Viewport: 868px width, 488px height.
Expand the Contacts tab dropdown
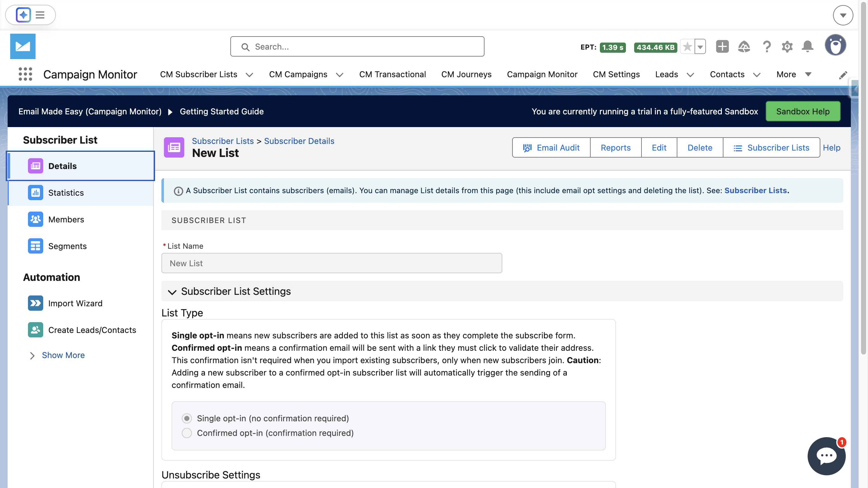756,75
